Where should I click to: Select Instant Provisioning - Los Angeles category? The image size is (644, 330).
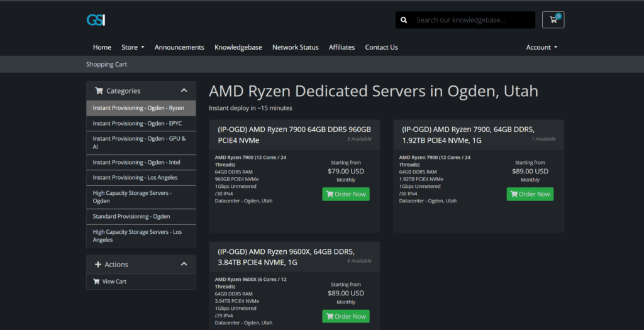click(x=141, y=178)
